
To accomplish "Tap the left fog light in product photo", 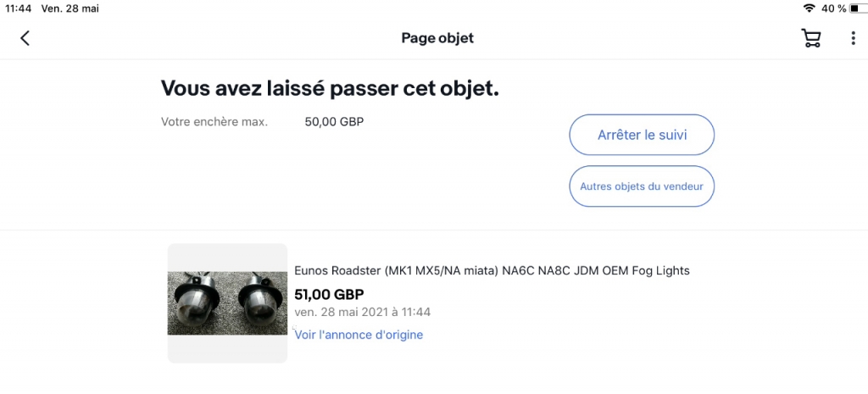I will tap(195, 304).
